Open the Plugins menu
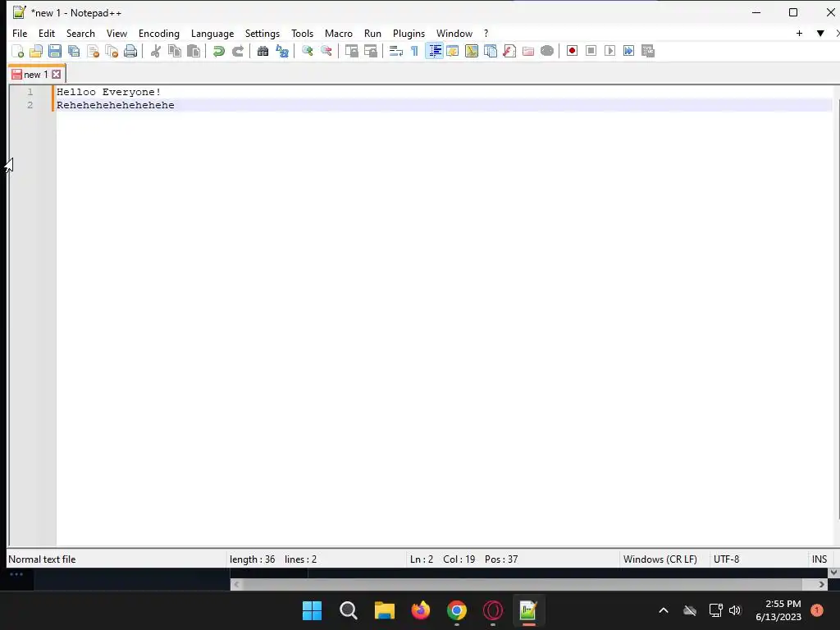 409,33
